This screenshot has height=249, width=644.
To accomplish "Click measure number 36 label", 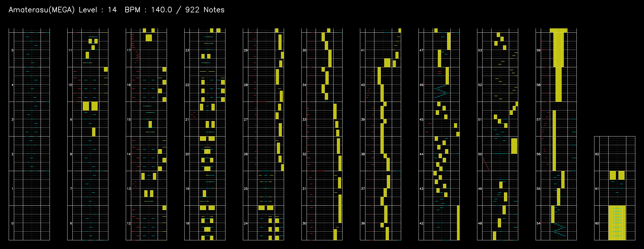I will point(363,223).
